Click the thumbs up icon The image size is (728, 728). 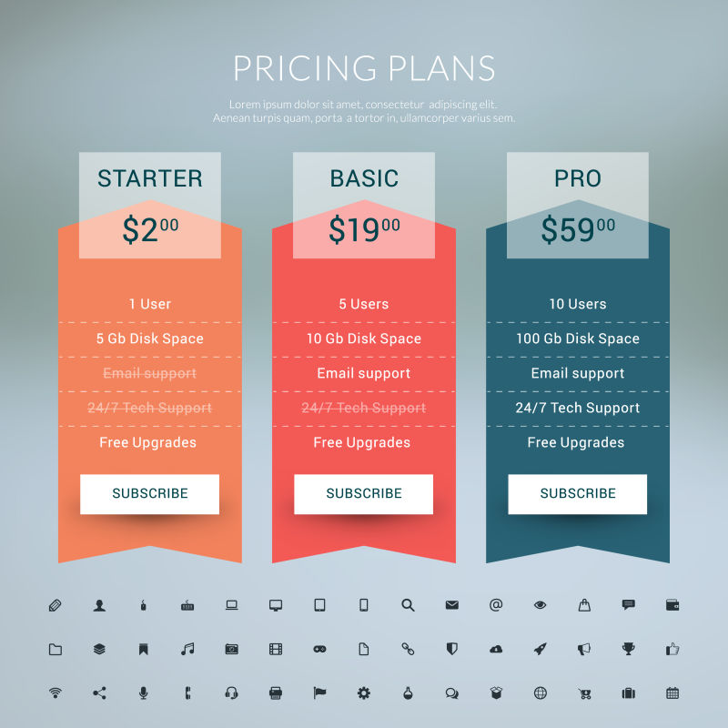tap(672, 649)
